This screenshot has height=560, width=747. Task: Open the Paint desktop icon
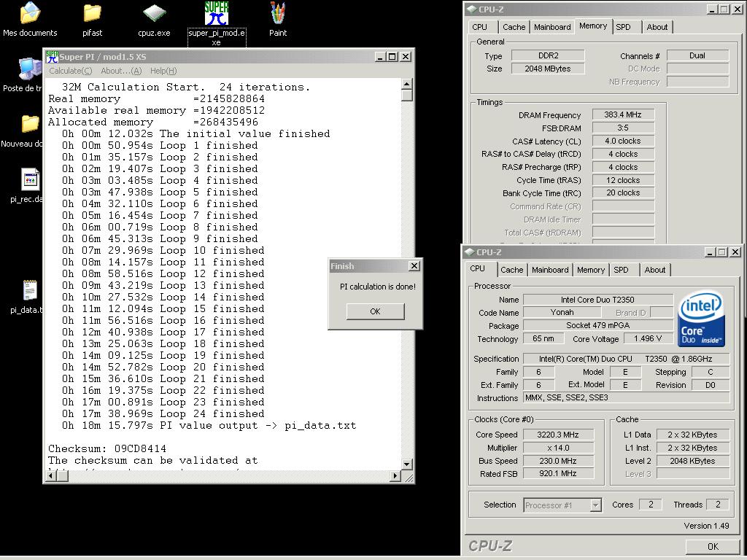pyautogui.click(x=278, y=13)
